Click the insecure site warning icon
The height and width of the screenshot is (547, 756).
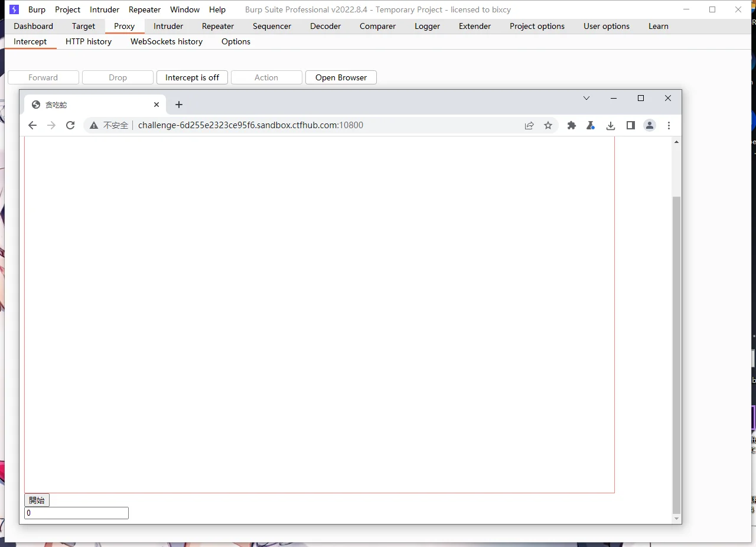click(93, 125)
